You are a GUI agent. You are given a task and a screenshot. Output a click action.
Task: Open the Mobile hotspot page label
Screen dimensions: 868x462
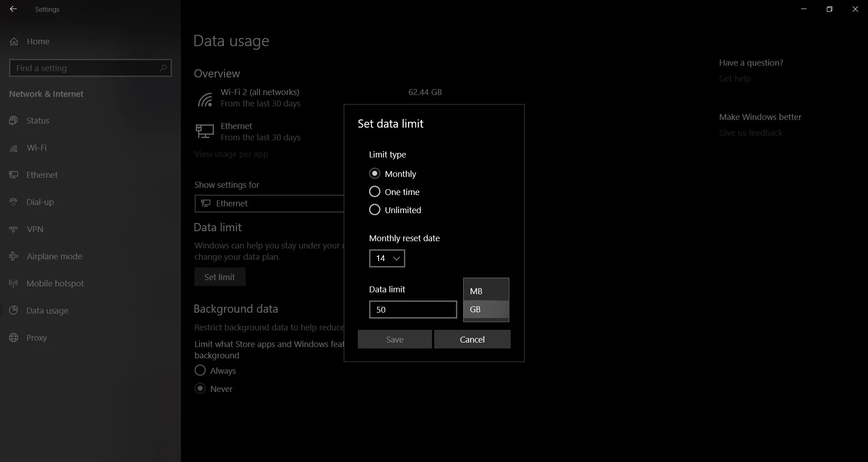coord(55,283)
